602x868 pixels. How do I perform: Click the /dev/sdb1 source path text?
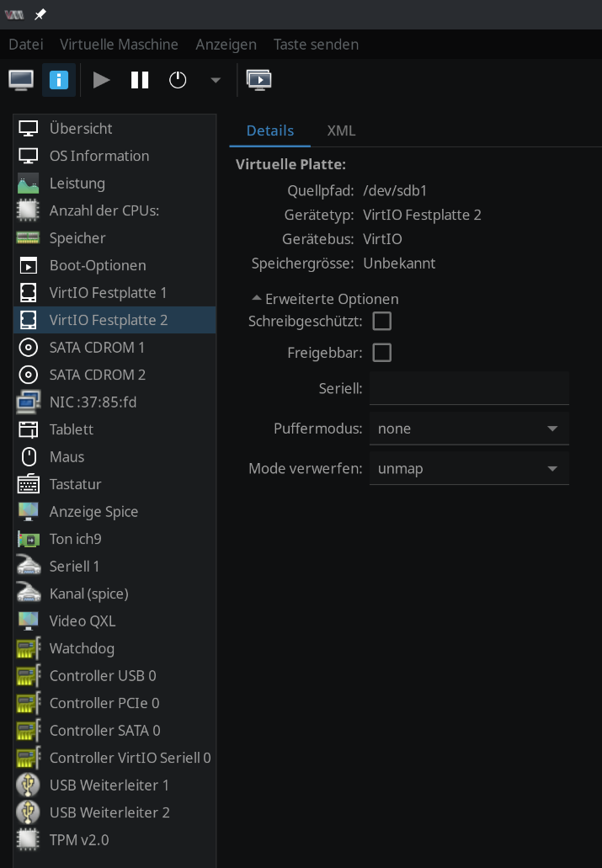(x=395, y=191)
